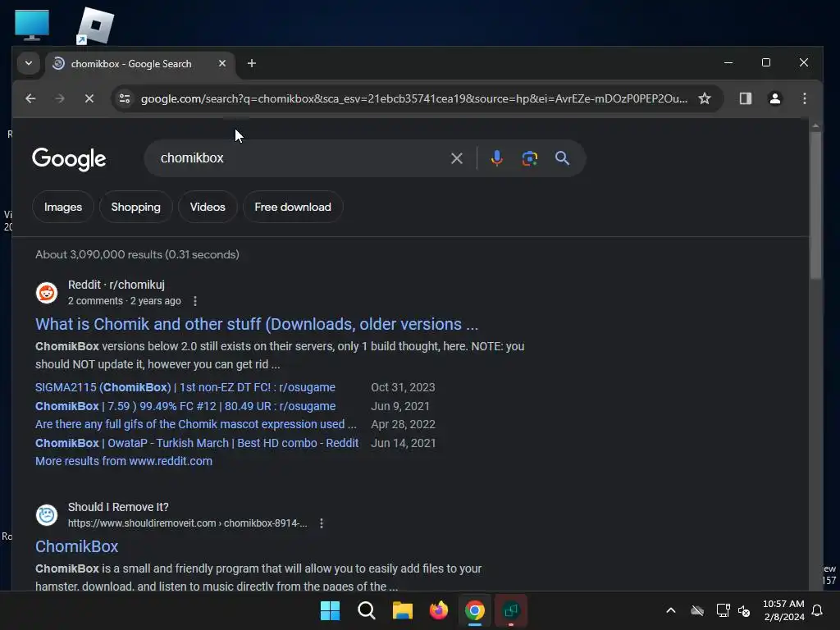The width and height of the screenshot is (840, 630).
Task: Click the Should I Remove It favicon
Action: tap(47, 515)
